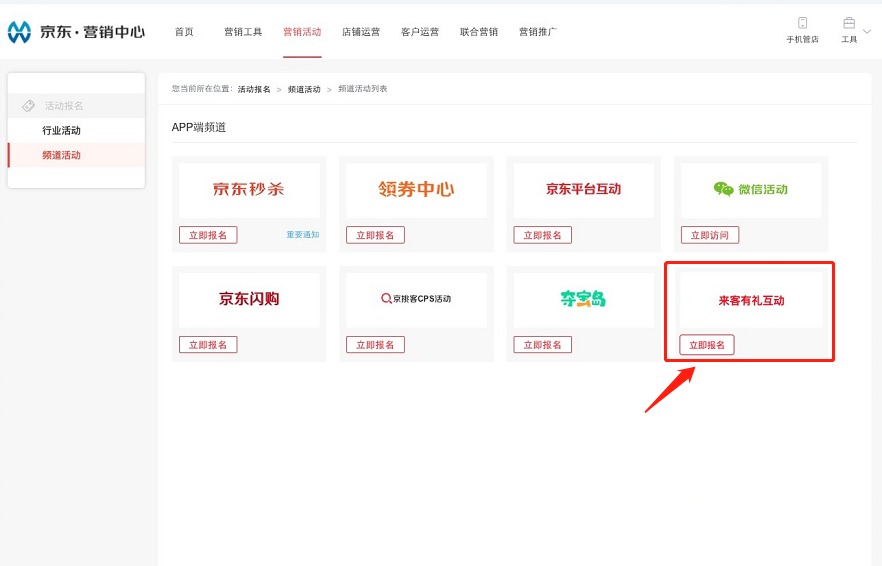Screen dimensions: 882x566
Task: Open the 工具 toolbox icon
Action: 849,23
